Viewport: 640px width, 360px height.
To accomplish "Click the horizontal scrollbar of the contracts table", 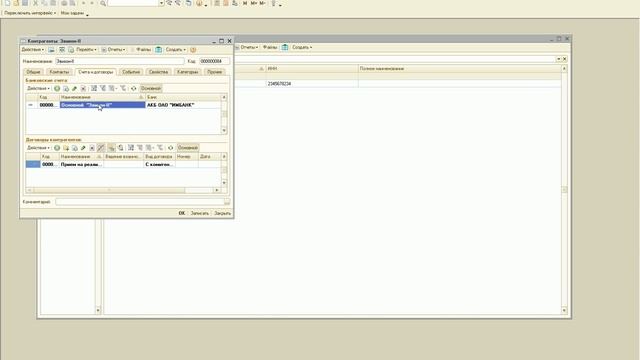I will tap(123, 190).
